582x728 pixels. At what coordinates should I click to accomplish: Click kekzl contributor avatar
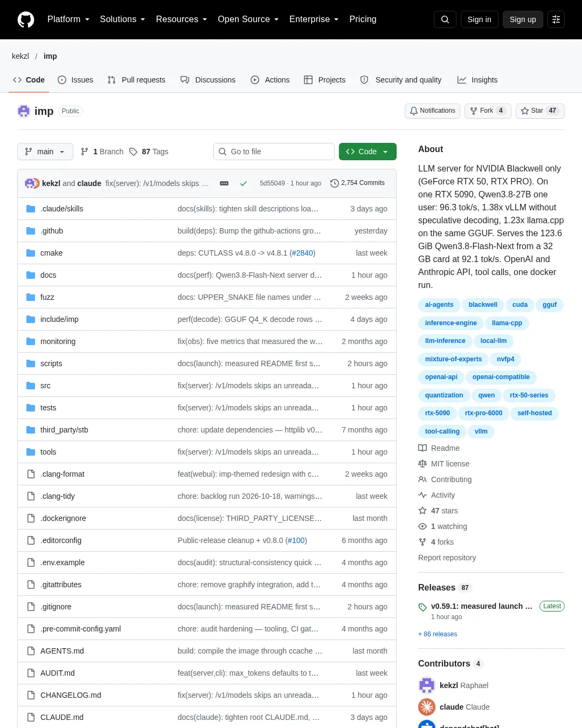tap(427, 685)
